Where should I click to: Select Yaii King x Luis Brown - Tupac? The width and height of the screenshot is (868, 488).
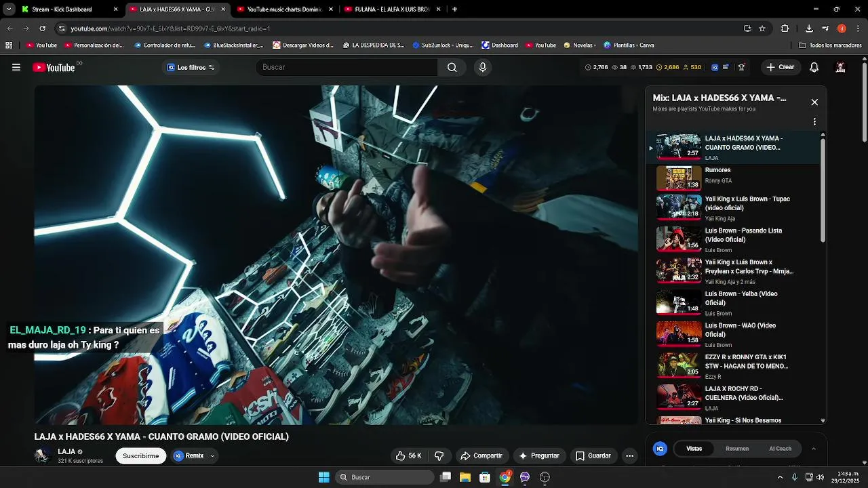[x=733, y=209]
